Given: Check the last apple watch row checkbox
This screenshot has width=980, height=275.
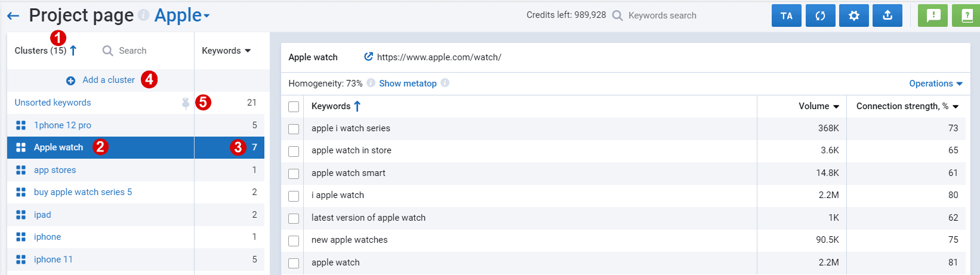Looking at the screenshot, I should click(x=294, y=263).
